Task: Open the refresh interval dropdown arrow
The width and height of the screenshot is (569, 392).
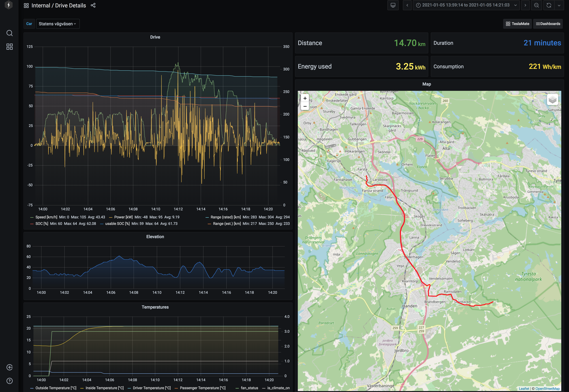Action: pos(559,5)
